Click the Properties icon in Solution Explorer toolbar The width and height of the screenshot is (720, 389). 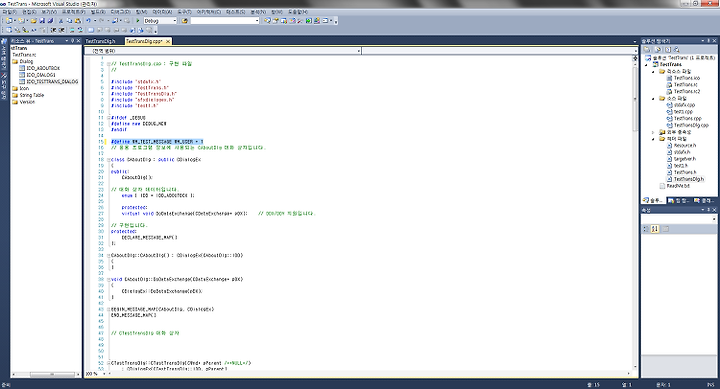click(647, 50)
